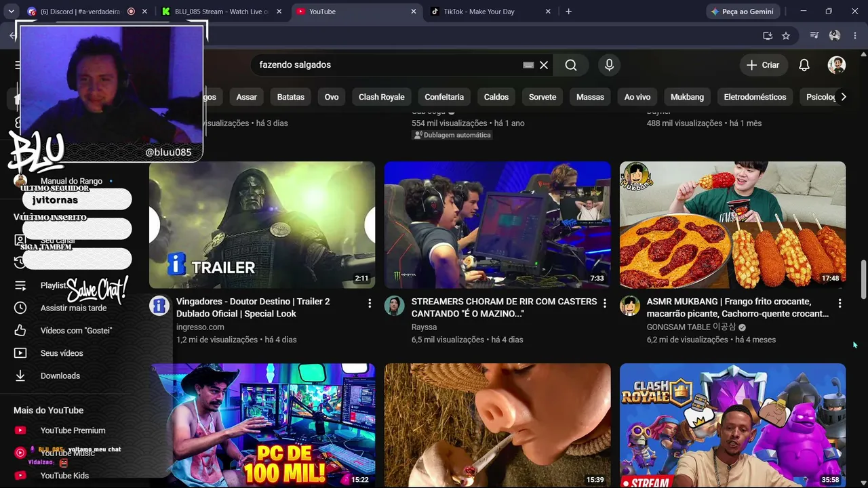Viewport: 868px width, 488px height.
Task: Click the Seus vídeos play icon
Action: [x=20, y=353]
